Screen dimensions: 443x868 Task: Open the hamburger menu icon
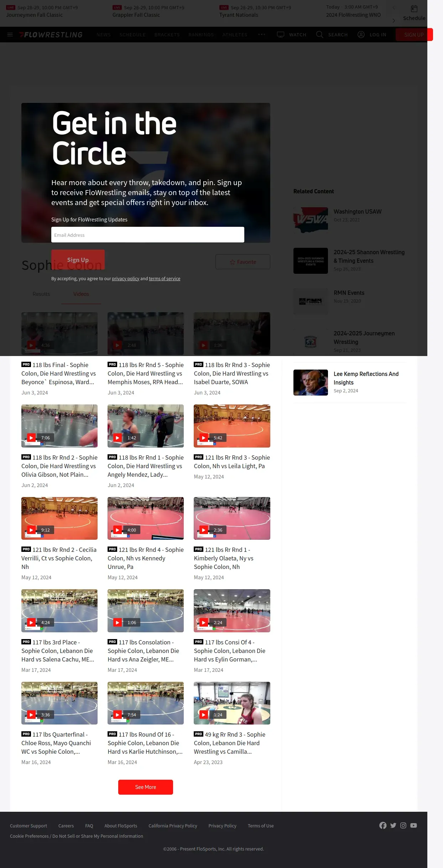10,35
